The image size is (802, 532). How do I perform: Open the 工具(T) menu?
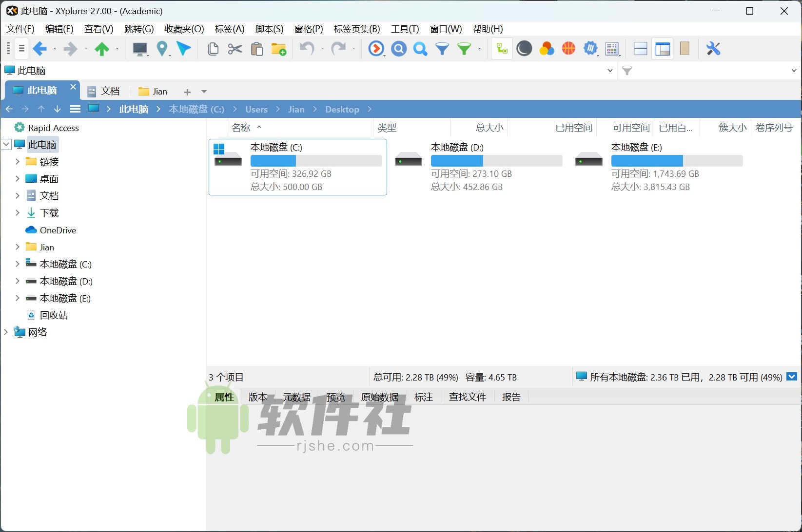point(405,29)
